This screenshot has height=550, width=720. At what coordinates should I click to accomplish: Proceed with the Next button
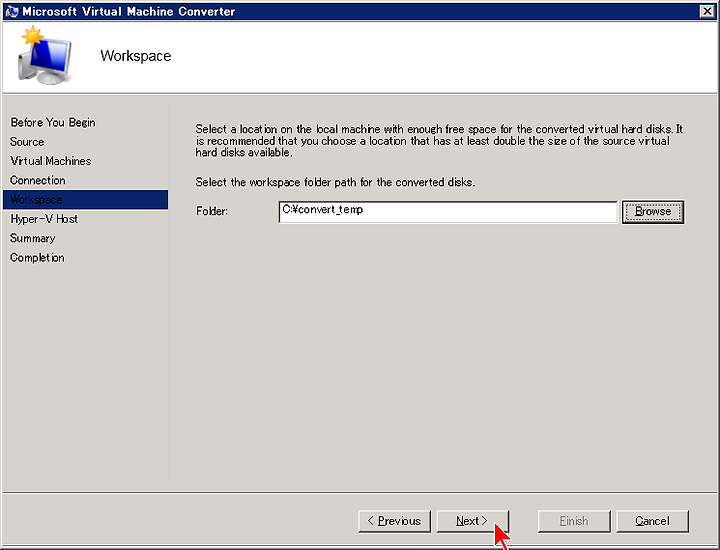(473, 521)
